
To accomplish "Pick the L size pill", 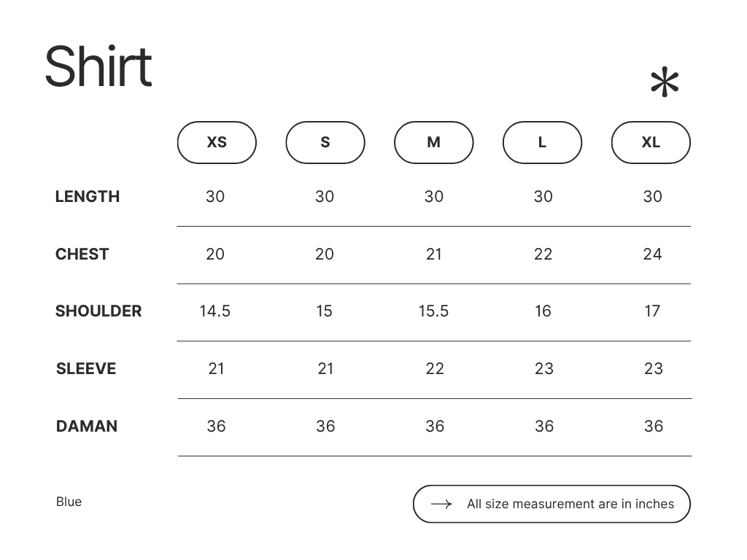I will click(x=542, y=142).
